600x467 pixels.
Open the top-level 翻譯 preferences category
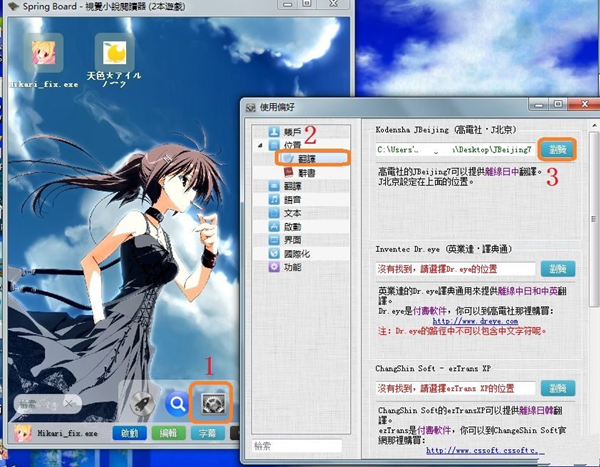[292, 186]
